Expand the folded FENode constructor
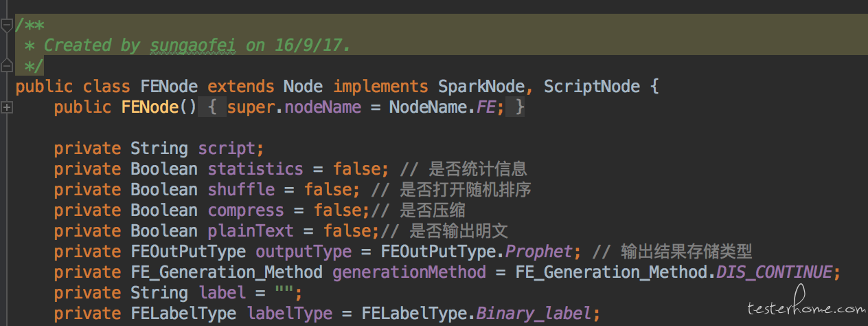 pos(7,107)
